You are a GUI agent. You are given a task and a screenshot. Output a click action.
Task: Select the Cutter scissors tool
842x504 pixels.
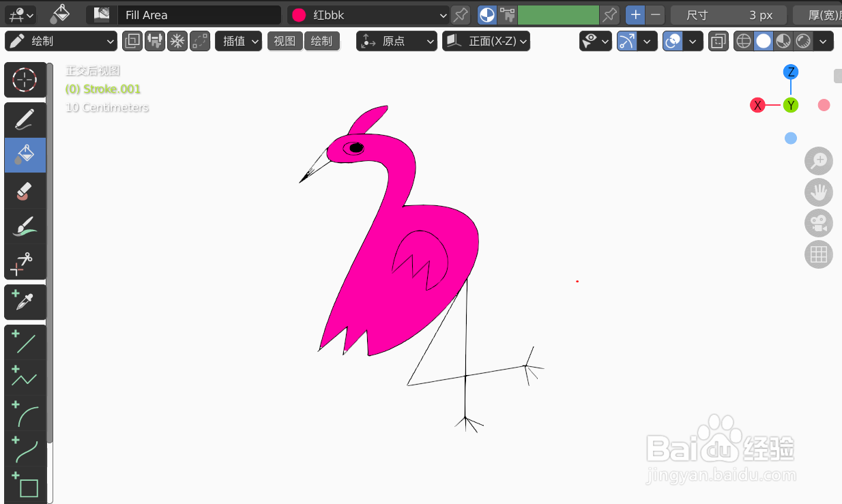25,262
